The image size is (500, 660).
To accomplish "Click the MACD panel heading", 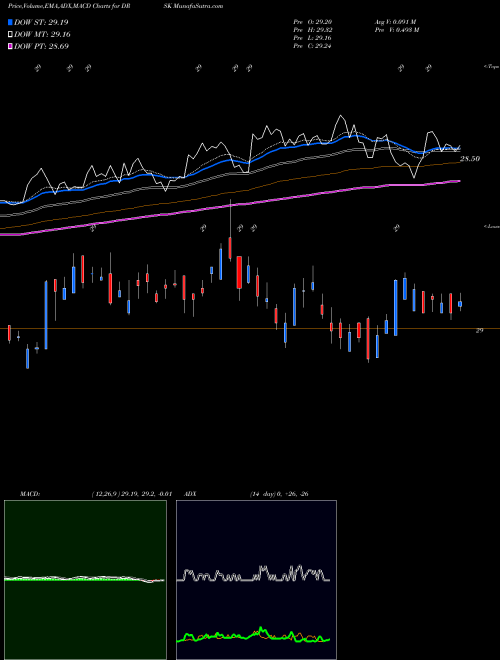I will click(x=30, y=494).
